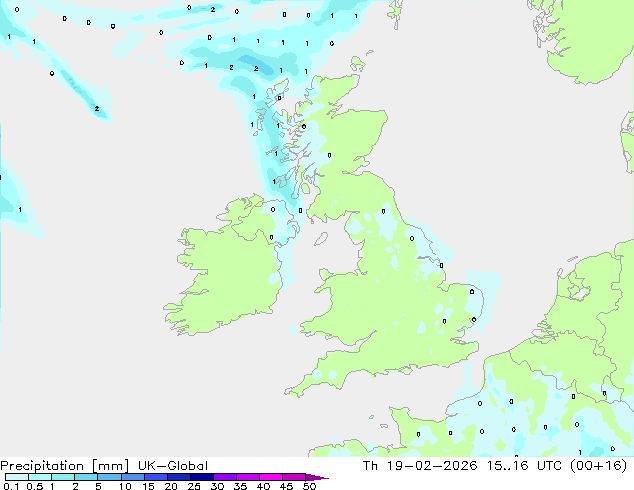This screenshot has height=490, width=634.
Task: Click the 'Th 19-02-2026' date text
Action: coord(420,466)
